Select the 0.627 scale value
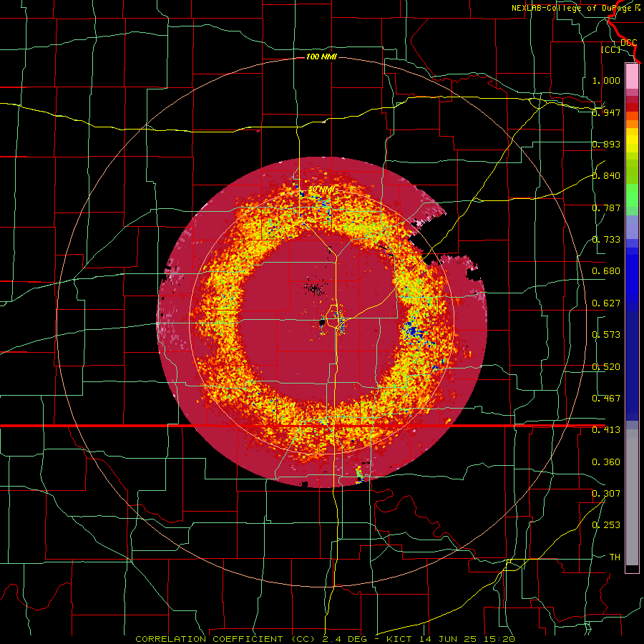Image resolution: width=644 pixels, height=644 pixels. (606, 303)
